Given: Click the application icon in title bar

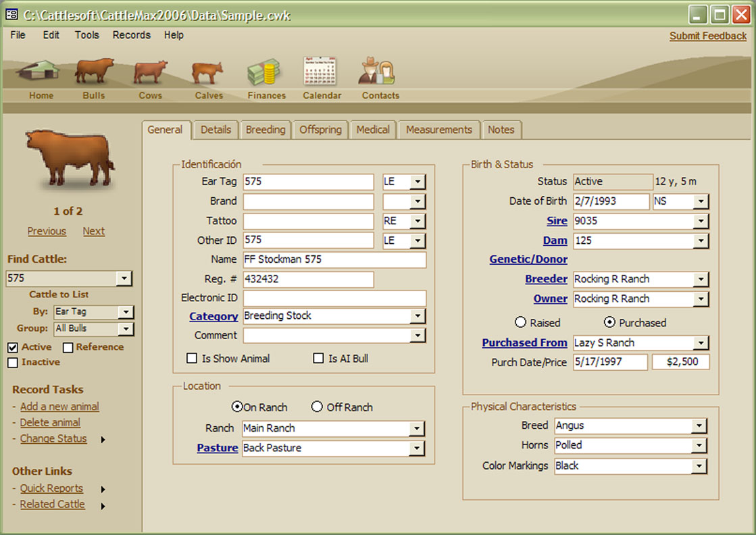Looking at the screenshot, I should point(12,14).
